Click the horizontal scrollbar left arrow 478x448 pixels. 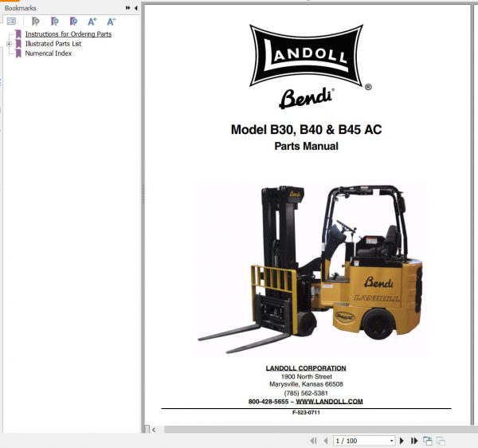click(154, 430)
